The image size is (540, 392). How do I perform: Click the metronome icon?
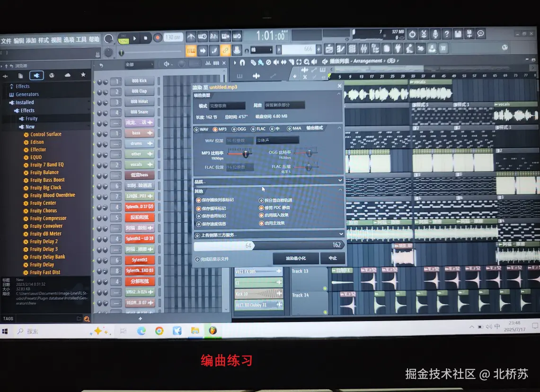pos(191,36)
